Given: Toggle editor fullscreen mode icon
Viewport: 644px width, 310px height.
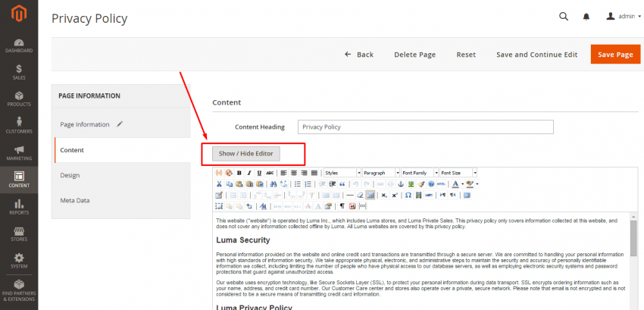Looking at the screenshot, I should pos(467,195).
